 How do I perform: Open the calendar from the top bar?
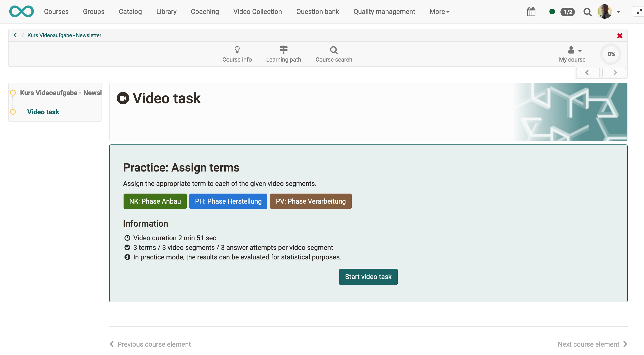531,11
